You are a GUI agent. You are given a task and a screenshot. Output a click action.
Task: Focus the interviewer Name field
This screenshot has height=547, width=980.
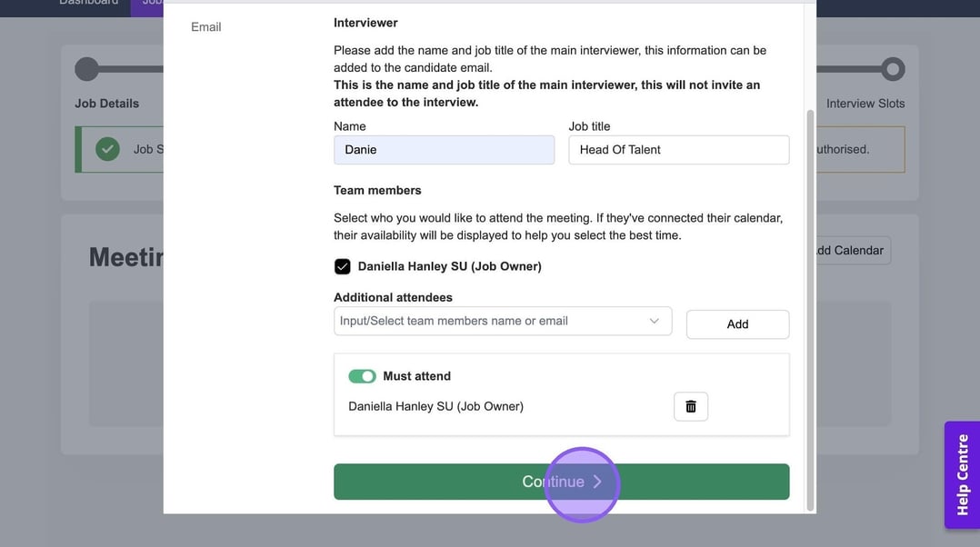tap(444, 150)
